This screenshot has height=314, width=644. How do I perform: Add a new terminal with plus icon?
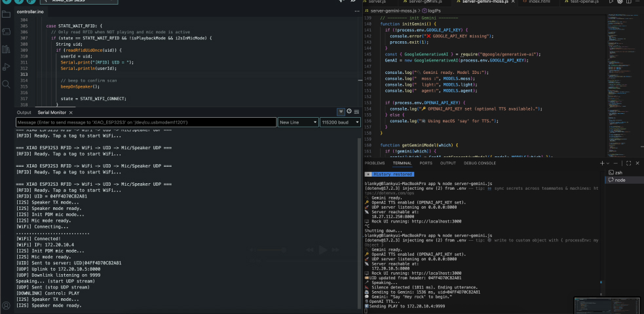pyautogui.click(x=603, y=163)
